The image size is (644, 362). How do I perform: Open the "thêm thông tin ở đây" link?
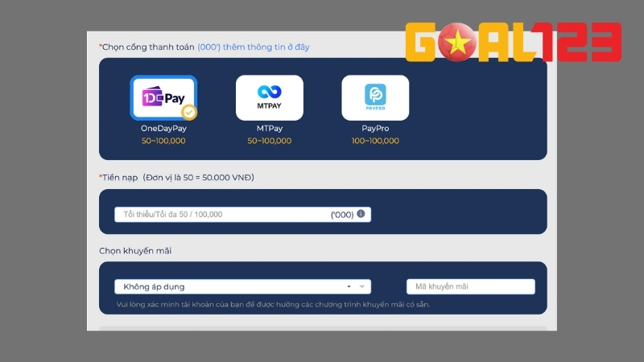pyautogui.click(x=254, y=47)
